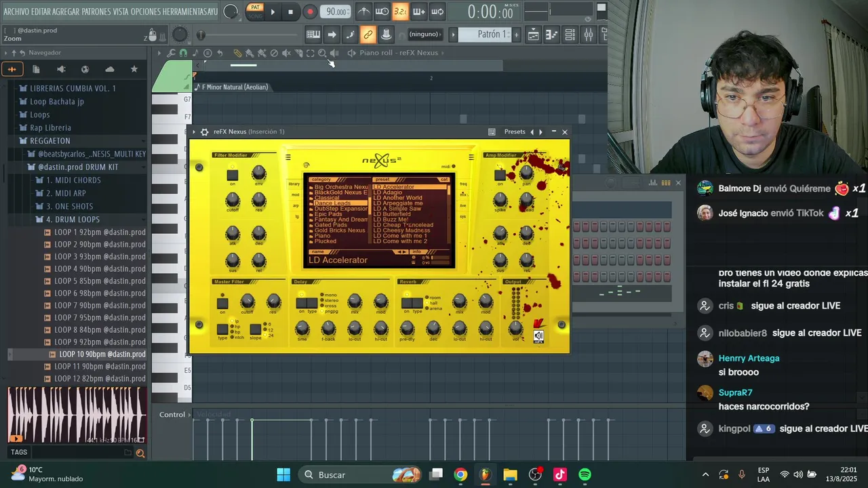Click the Reverb type button

(417, 303)
